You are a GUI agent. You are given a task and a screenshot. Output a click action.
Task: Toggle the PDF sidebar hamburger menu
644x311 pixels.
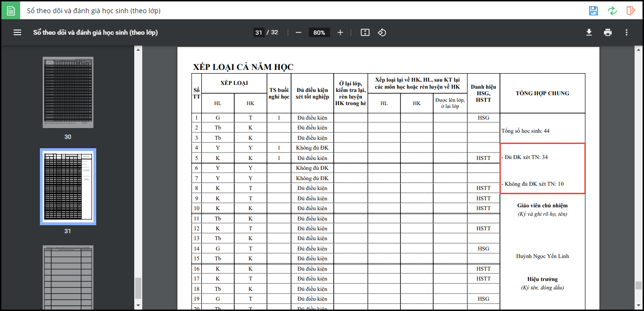click(x=17, y=32)
